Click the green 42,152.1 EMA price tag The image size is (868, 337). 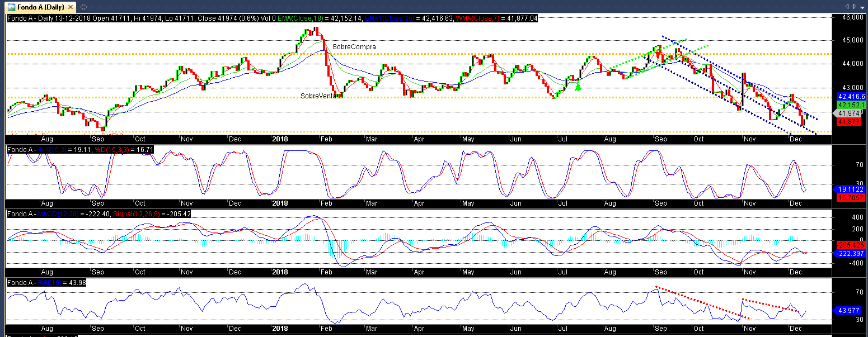coord(851,105)
